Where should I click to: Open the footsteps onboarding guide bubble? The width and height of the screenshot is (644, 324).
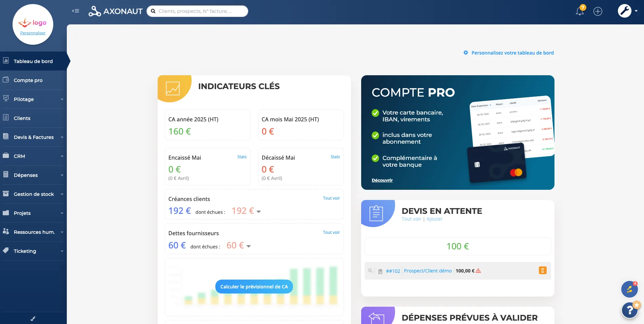[x=629, y=289]
